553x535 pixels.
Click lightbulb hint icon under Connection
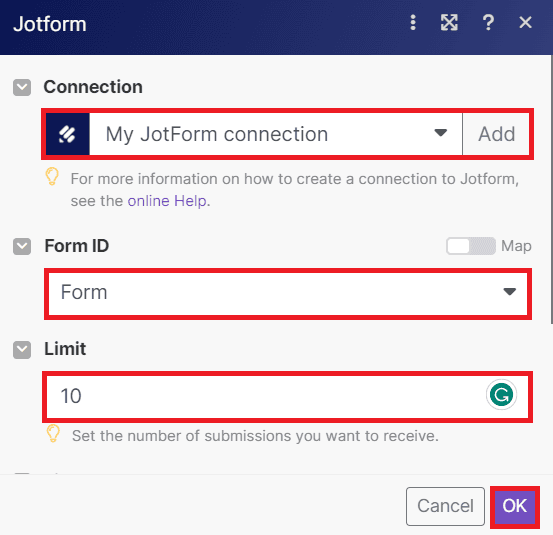(52, 176)
